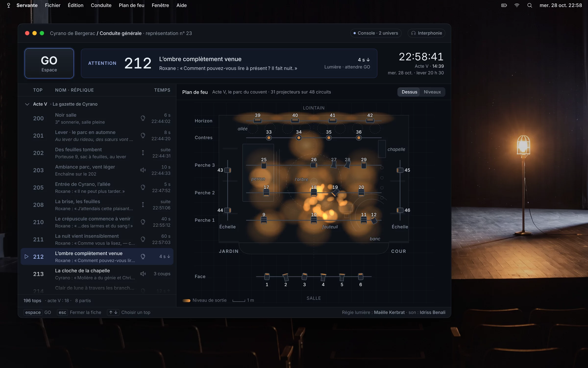Click the Console 2 univers status pill
The width and height of the screenshot is (588, 368).
click(376, 33)
